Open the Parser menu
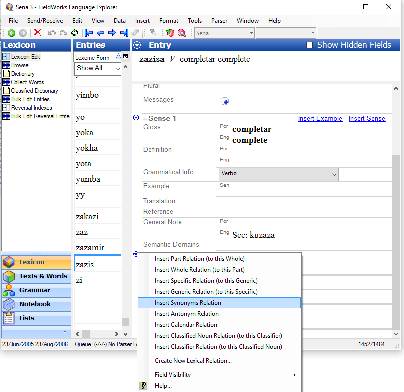This screenshot has height=392, width=404. [219, 21]
